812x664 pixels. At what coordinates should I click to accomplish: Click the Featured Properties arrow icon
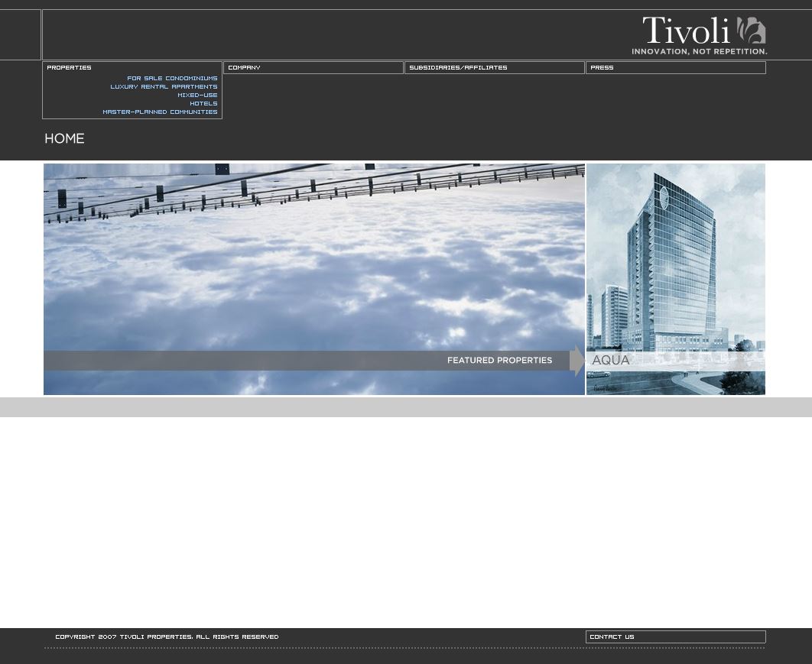tap(577, 360)
